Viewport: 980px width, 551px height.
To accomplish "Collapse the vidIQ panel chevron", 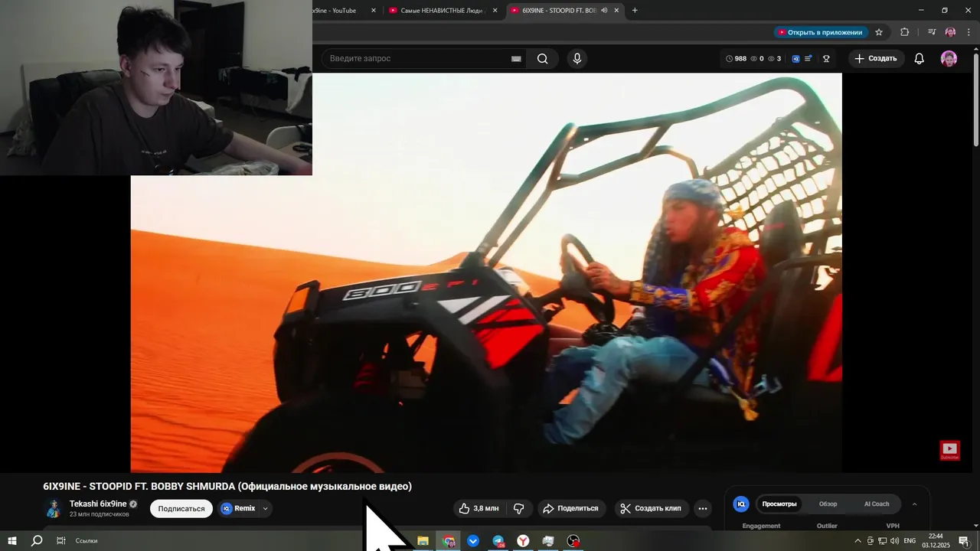I will tap(914, 504).
